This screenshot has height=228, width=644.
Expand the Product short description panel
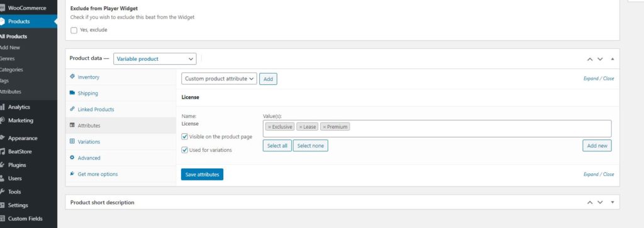613,202
